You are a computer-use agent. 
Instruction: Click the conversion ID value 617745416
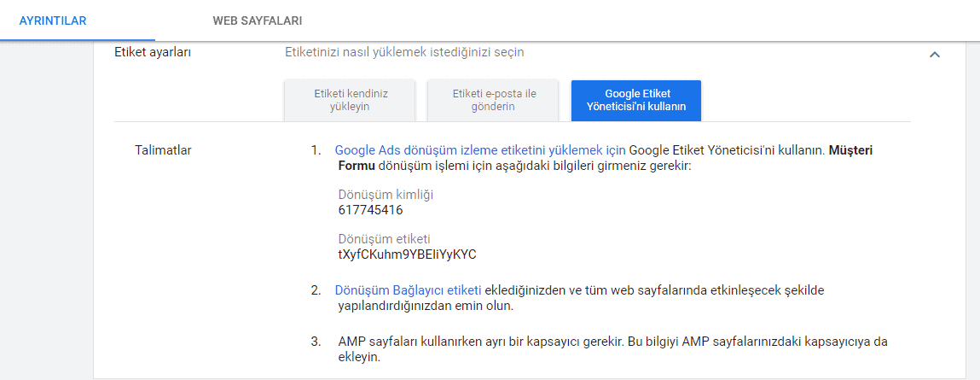371,210
